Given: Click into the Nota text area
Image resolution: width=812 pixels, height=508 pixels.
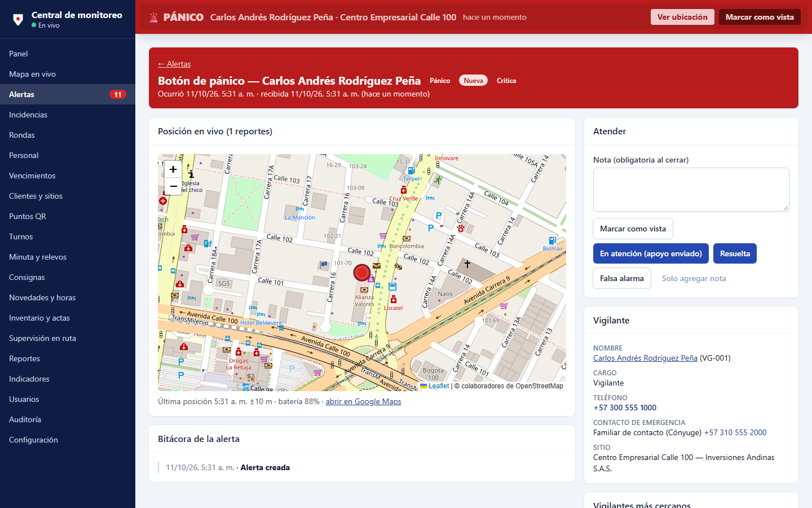Looking at the screenshot, I should coord(691,190).
